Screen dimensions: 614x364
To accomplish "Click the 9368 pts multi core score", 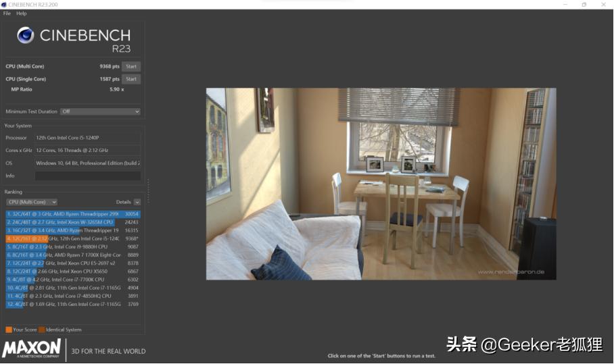I will click(110, 66).
